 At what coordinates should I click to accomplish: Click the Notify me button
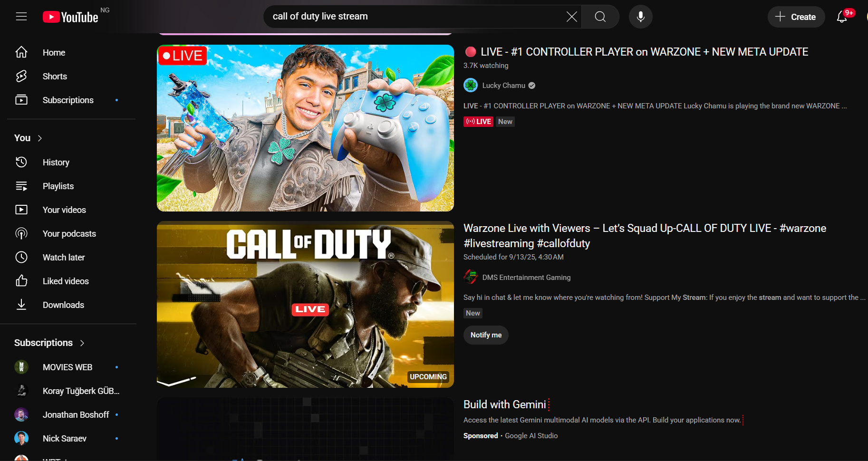point(486,335)
